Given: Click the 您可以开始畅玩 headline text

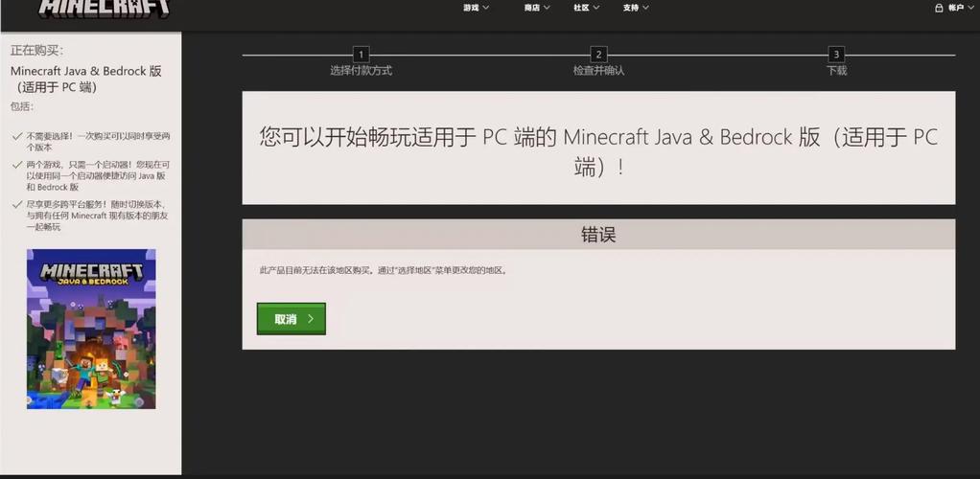Looking at the screenshot, I should pyautogui.click(x=598, y=151).
